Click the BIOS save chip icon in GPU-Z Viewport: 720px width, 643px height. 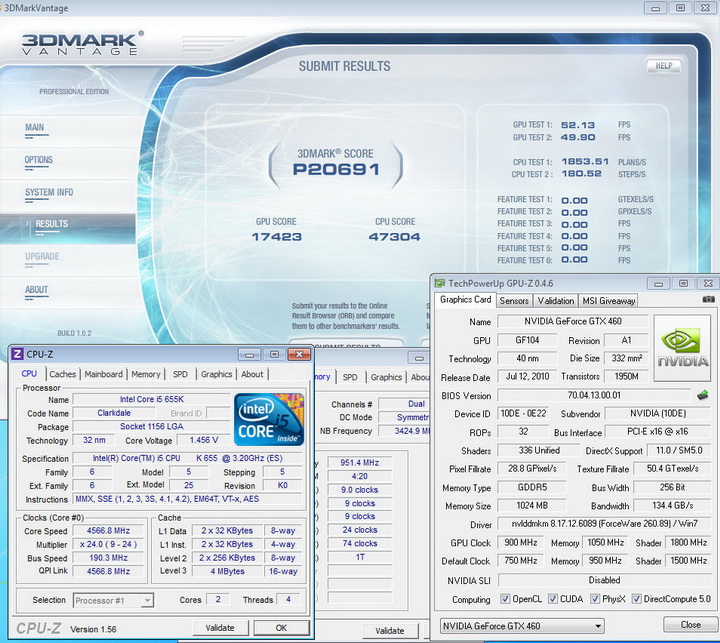tap(703, 395)
